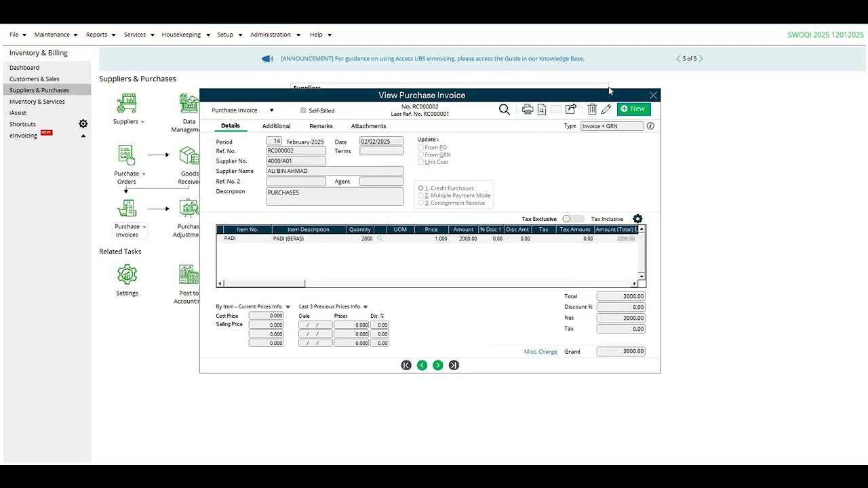Click the item grid horizontal scrollbar thumb
The height and width of the screenshot is (488, 868).
point(264,284)
